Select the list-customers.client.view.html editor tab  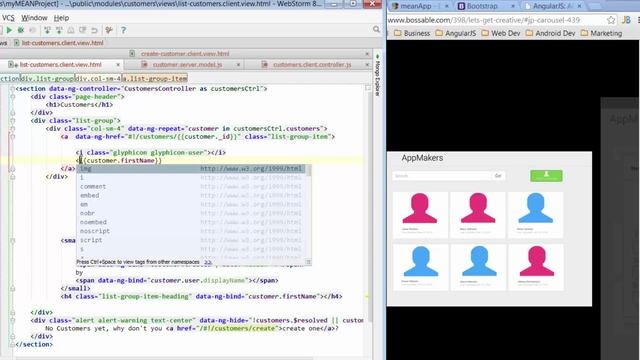pos(60,64)
